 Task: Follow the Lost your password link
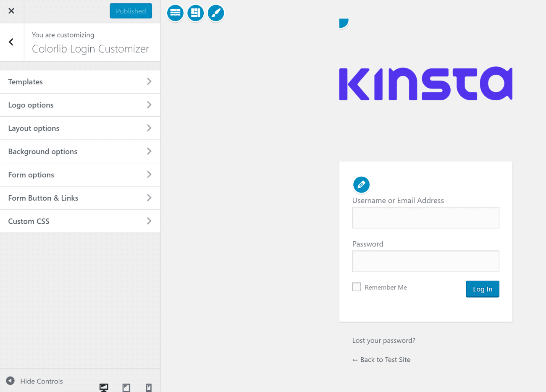(x=384, y=340)
